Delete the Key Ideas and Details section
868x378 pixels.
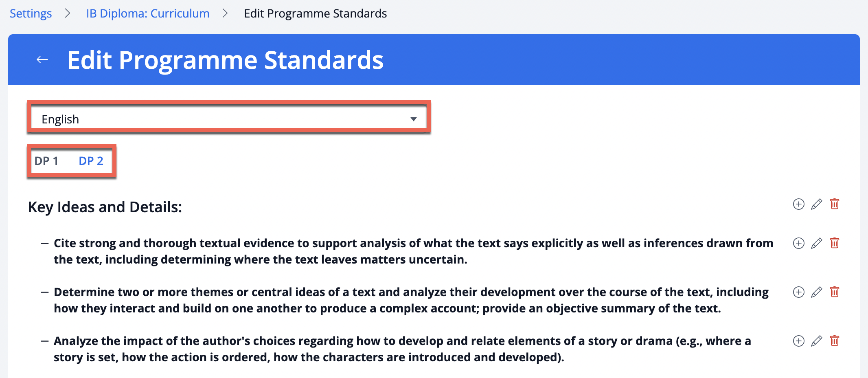tap(834, 204)
